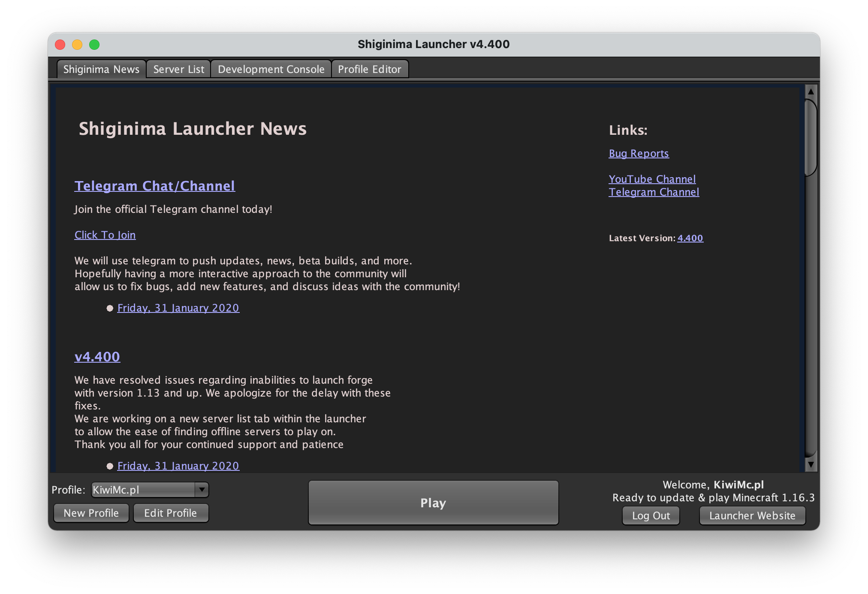This screenshot has width=868, height=594.
Task: Open the Bug Reports link
Action: coord(639,154)
